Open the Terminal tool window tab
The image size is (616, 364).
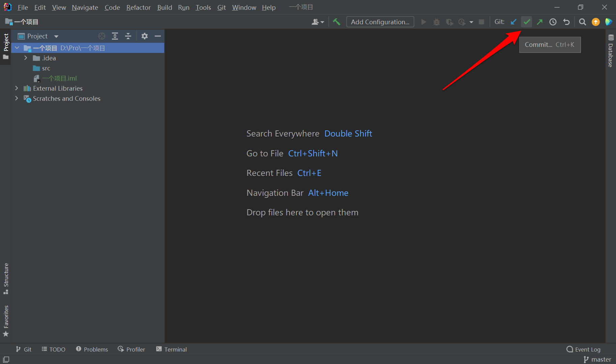(171, 350)
